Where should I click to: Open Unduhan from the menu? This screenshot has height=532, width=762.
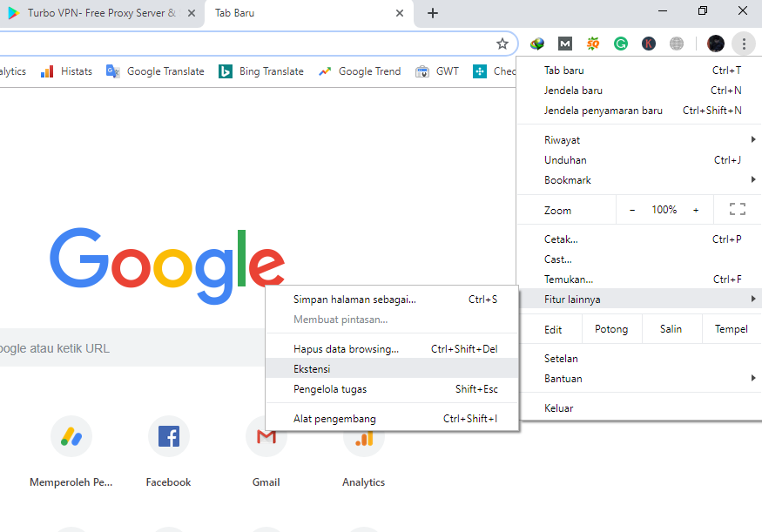coord(639,160)
